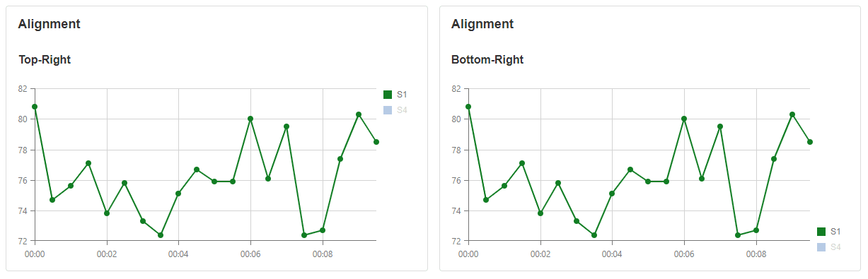
Task: Click green S1 legend swatch in Top-Right chart
Action: (388, 95)
